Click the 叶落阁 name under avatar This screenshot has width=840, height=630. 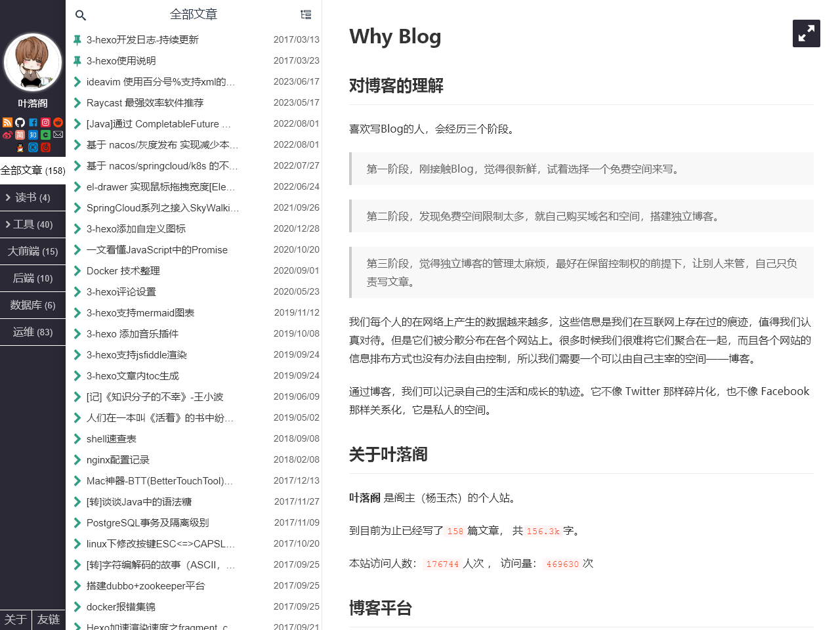click(33, 104)
